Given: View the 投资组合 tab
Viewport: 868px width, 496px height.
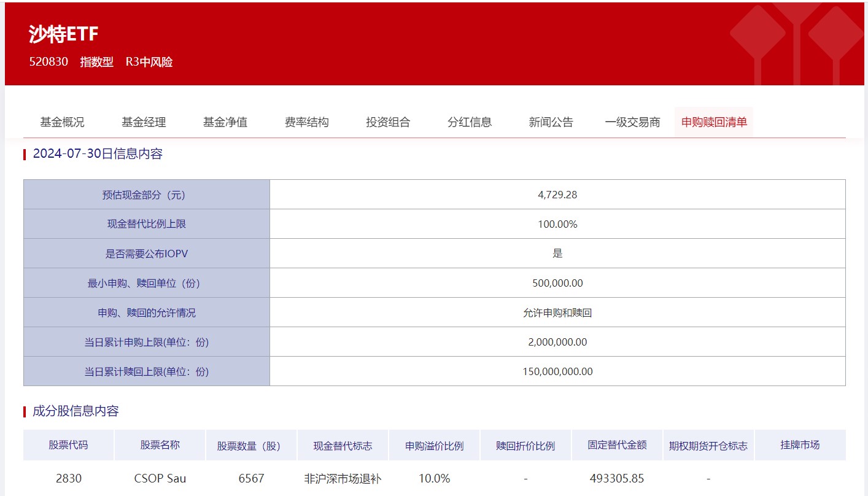Looking at the screenshot, I should click(388, 122).
